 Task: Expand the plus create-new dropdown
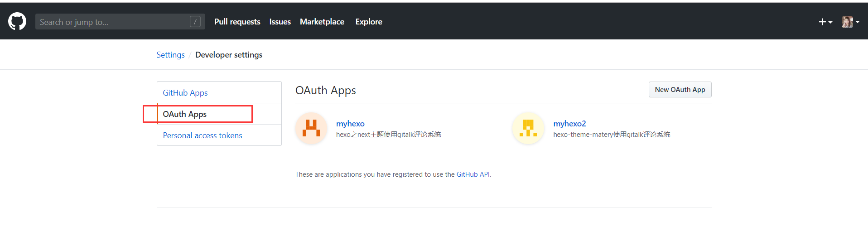825,22
